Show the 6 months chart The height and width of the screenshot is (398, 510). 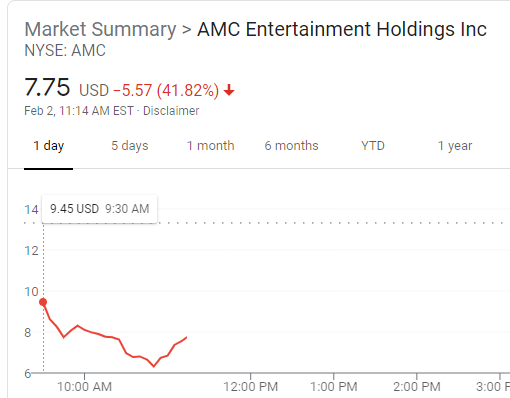pyautogui.click(x=291, y=146)
